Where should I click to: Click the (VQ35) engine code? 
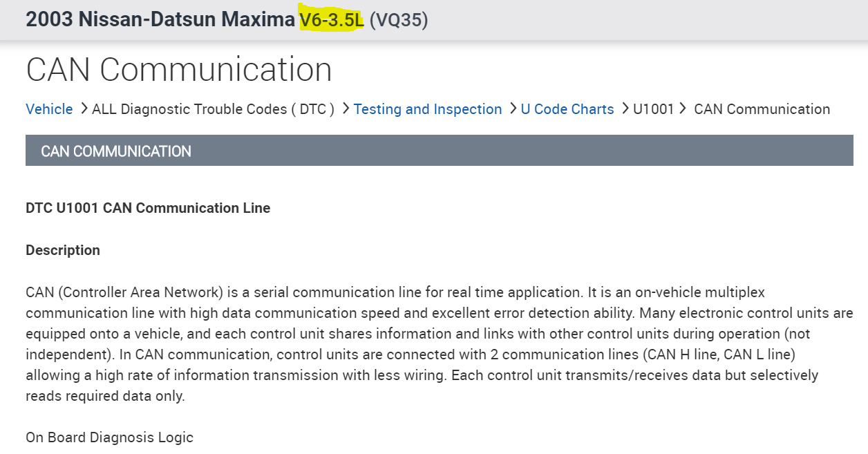(x=399, y=20)
